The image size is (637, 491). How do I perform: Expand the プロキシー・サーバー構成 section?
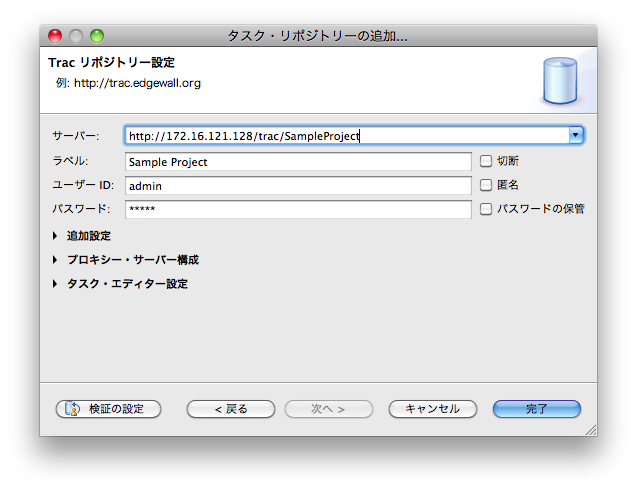coord(55,260)
